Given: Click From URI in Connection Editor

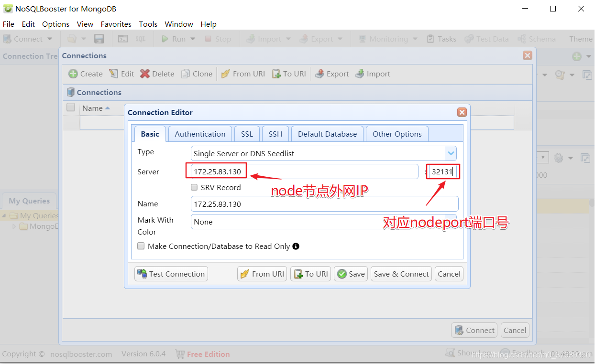Looking at the screenshot, I should click(x=262, y=274).
